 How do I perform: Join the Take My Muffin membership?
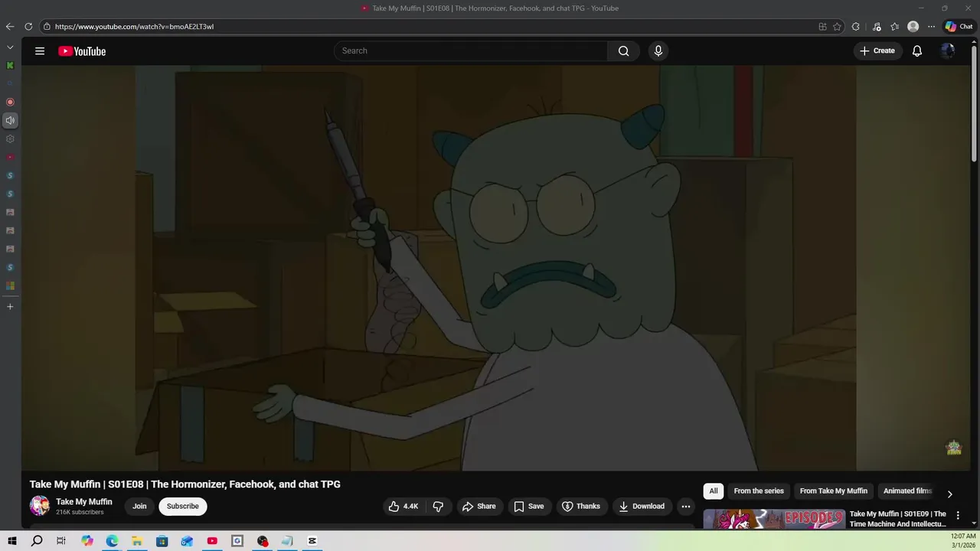[x=139, y=506]
